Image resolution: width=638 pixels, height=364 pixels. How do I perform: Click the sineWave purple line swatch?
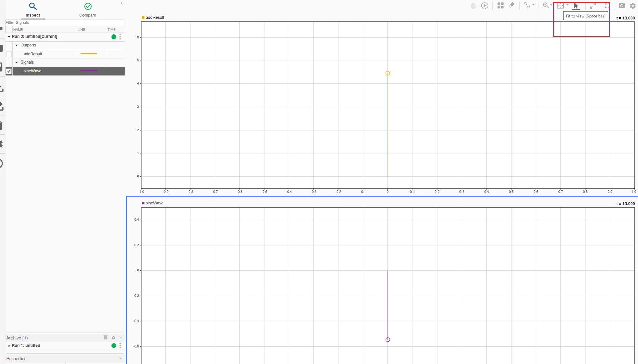click(x=89, y=71)
